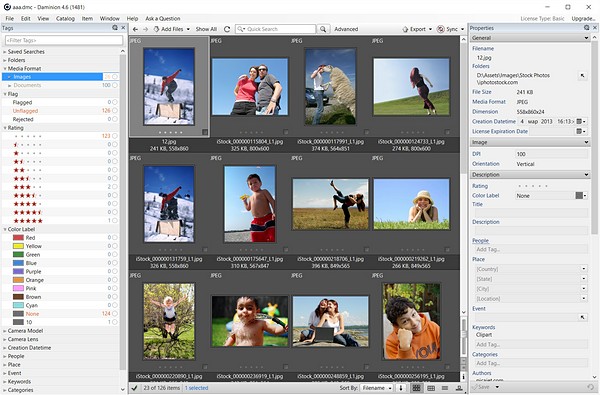The width and height of the screenshot is (600, 395).
Task: Click the '1 selected' link in status bar
Action: (196, 388)
